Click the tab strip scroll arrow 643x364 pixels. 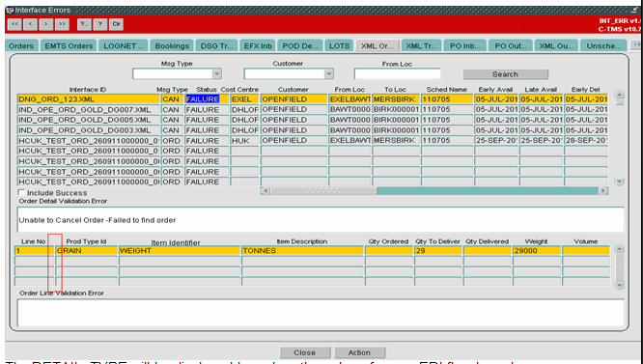(x=635, y=44)
